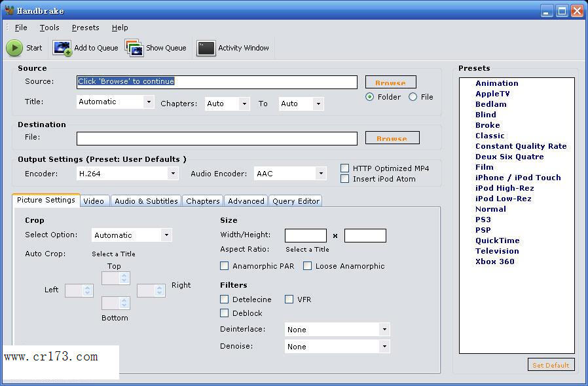Select the PS3 preset
This screenshot has height=386, width=588.
point(483,220)
